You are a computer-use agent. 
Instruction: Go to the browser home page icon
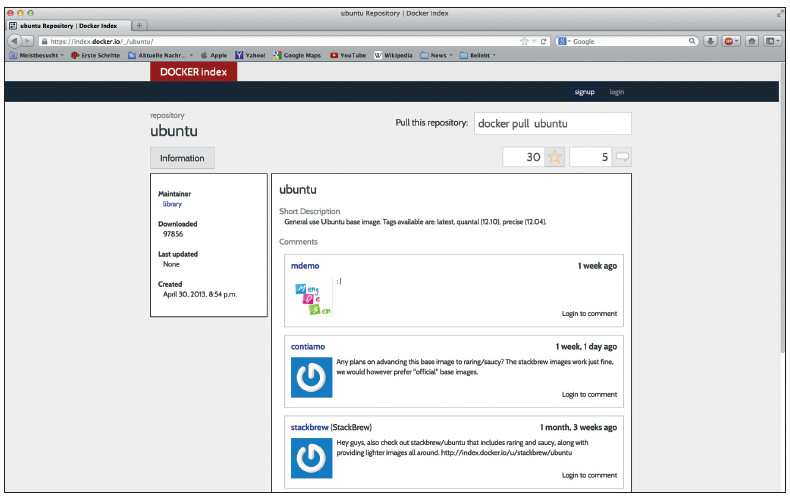[752, 41]
